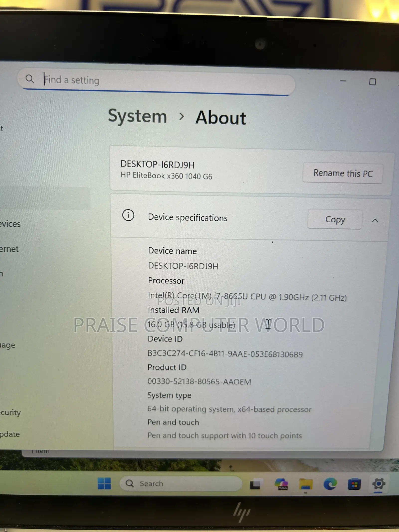Select the 64-bit operating system text
Image resolution: width=399 pixels, height=532 pixels.
(x=229, y=409)
